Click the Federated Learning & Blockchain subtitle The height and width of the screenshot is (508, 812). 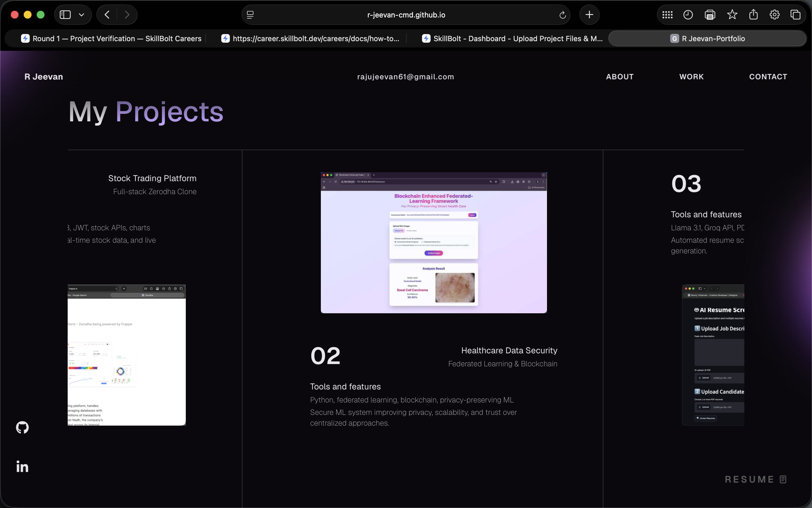[x=503, y=364]
